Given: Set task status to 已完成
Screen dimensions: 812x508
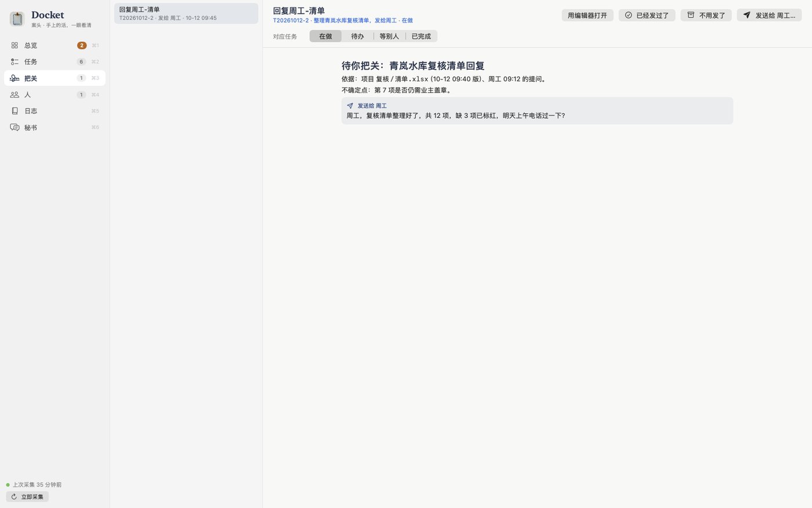Looking at the screenshot, I should (421, 36).
